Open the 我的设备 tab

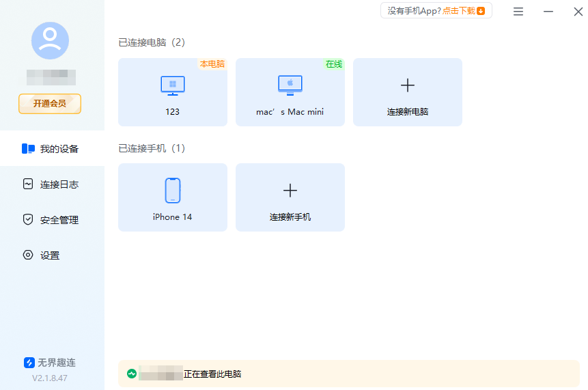tap(52, 148)
